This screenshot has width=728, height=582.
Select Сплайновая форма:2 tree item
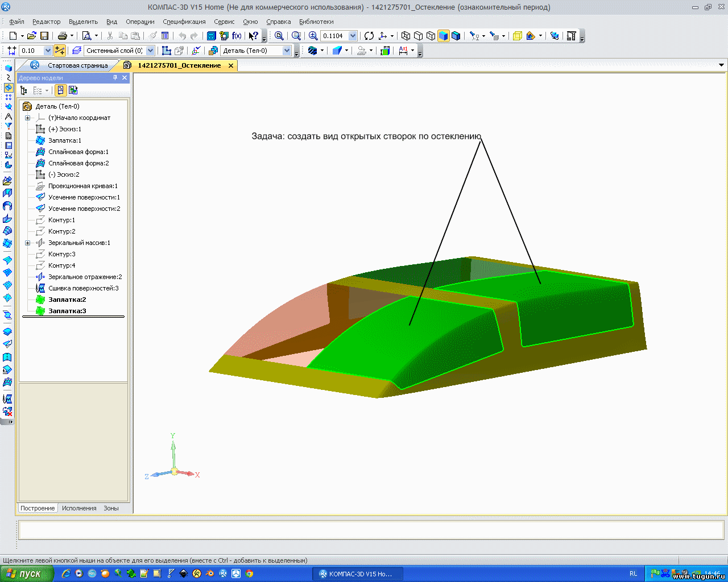[x=78, y=163]
